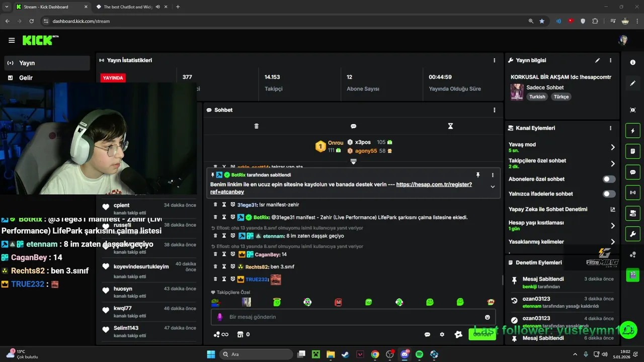Click TRUE232 username in chat
This screenshot has width=644, height=362.
click(257, 280)
